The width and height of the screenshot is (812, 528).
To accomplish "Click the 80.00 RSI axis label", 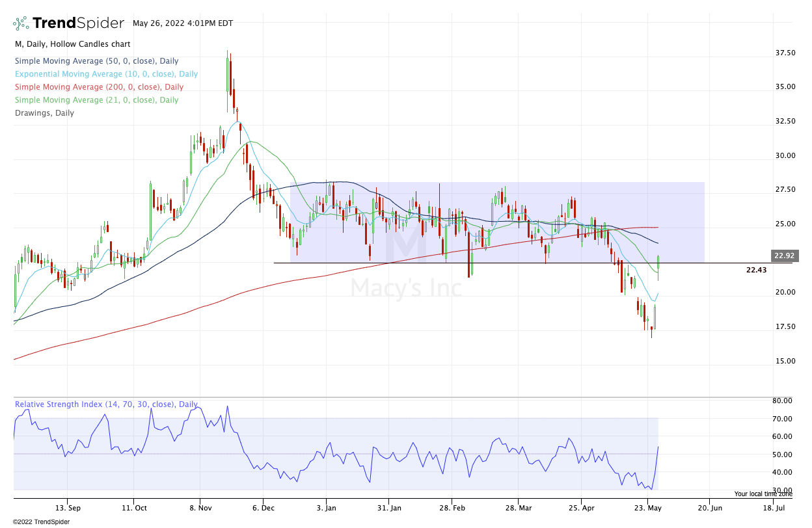I will (783, 401).
